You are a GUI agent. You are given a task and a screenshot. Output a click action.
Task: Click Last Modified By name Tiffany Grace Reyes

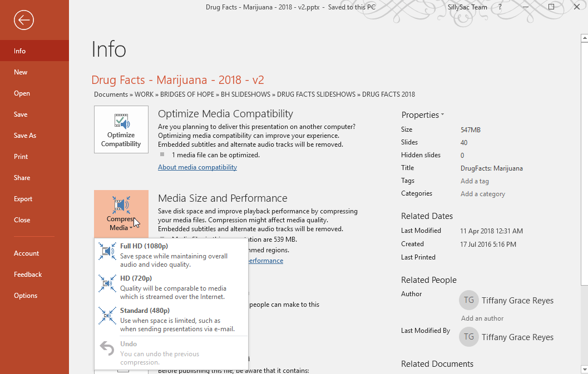(517, 337)
